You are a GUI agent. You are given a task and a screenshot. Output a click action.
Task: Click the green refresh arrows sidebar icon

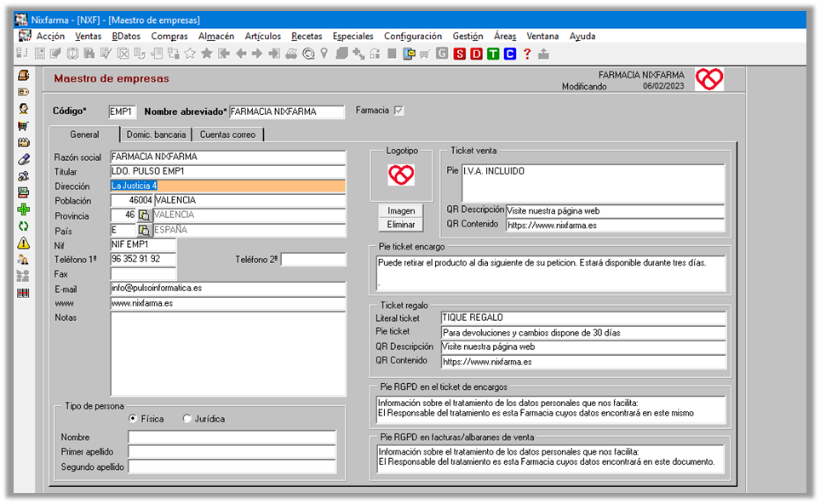tap(24, 226)
